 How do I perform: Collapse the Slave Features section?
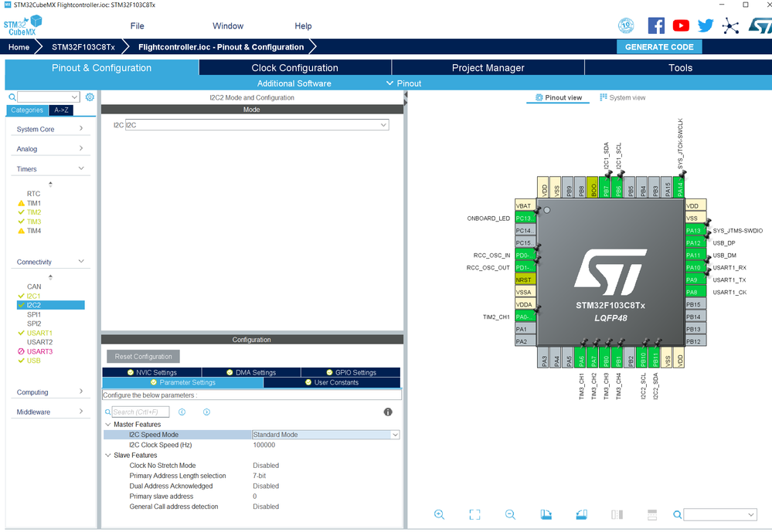pos(108,456)
